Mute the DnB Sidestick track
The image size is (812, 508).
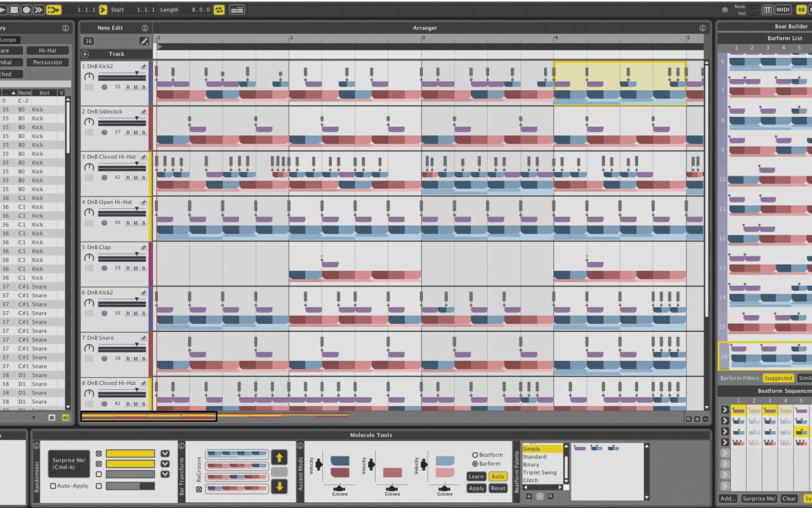tap(136, 132)
